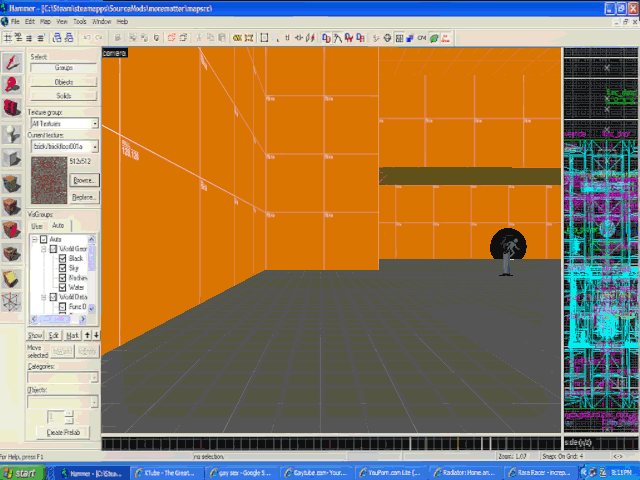
Task: Choose the Entity tool icon
Action: pos(11,134)
